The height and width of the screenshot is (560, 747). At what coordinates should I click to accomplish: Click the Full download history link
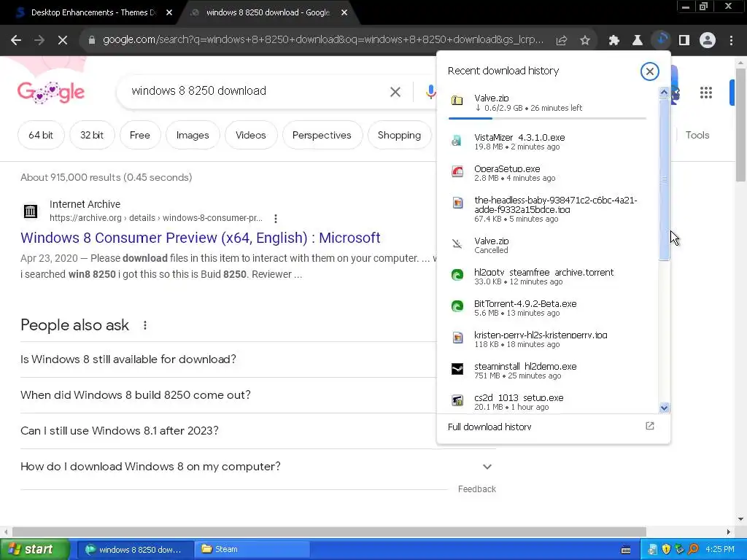click(x=489, y=427)
